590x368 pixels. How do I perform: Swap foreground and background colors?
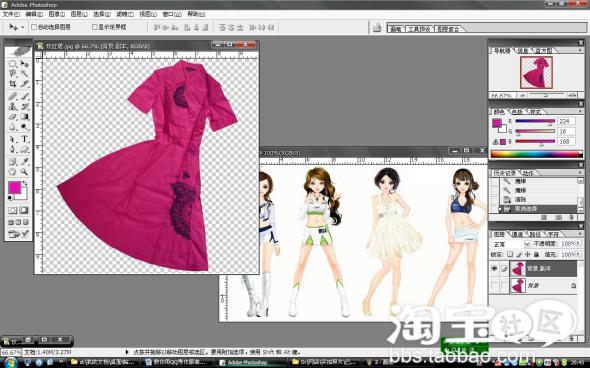click(x=25, y=183)
